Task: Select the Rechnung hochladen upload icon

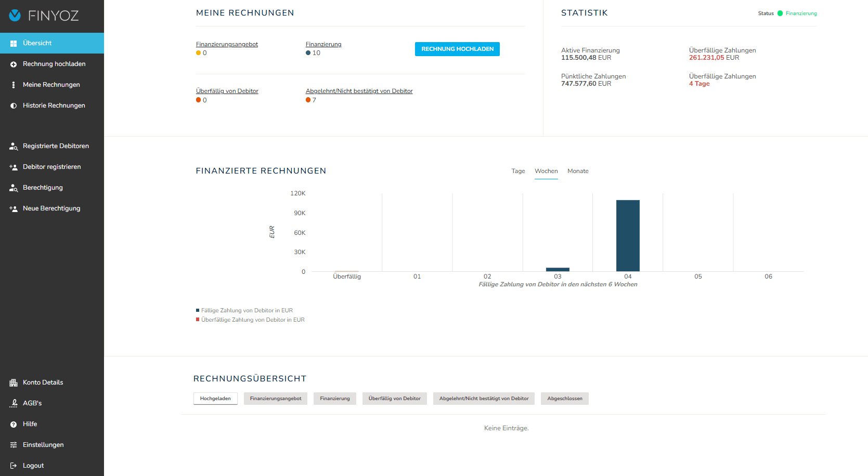Action: pos(13,63)
